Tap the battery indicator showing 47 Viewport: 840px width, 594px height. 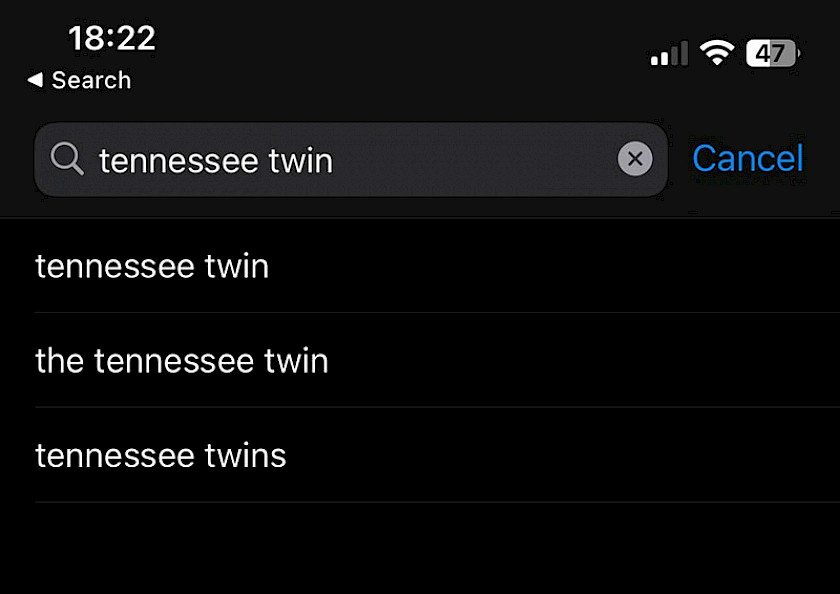(x=773, y=53)
